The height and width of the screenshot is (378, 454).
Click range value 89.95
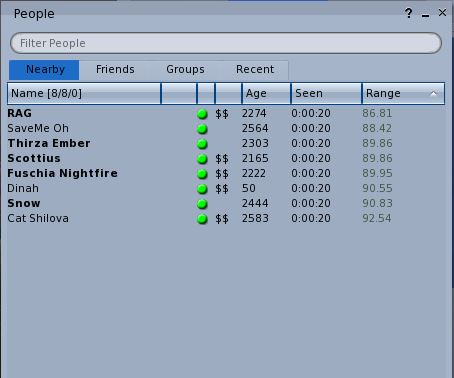coord(377,173)
